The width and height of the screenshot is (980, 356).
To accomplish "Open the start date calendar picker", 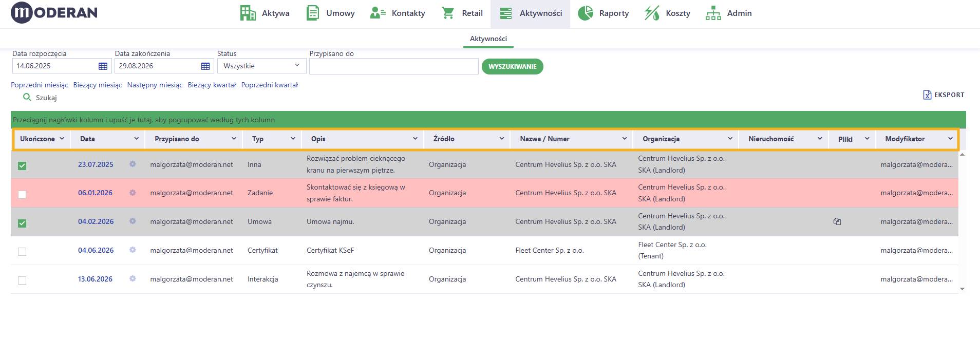I will (x=103, y=66).
